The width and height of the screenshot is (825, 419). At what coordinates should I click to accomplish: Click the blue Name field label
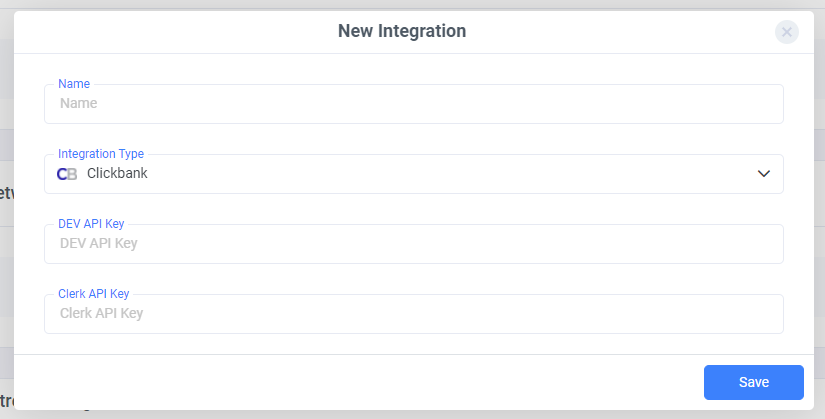(74, 84)
